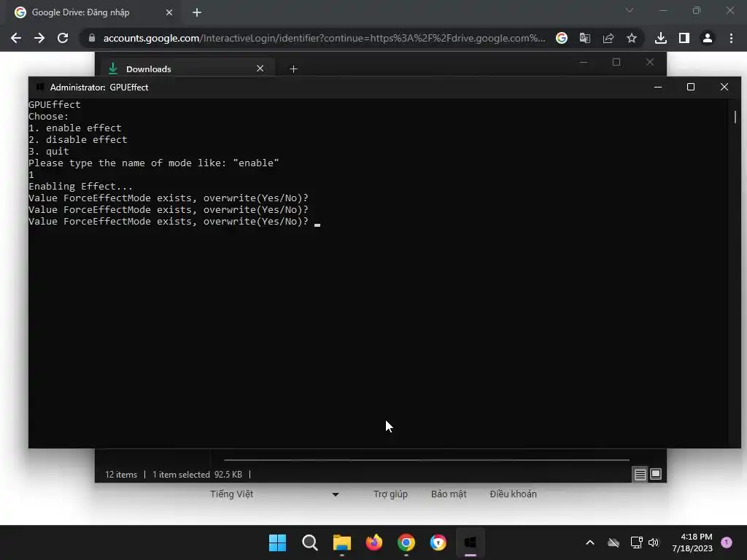747x560 pixels.
Task: Minimize the GPUEffect console window
Action: 658,87
